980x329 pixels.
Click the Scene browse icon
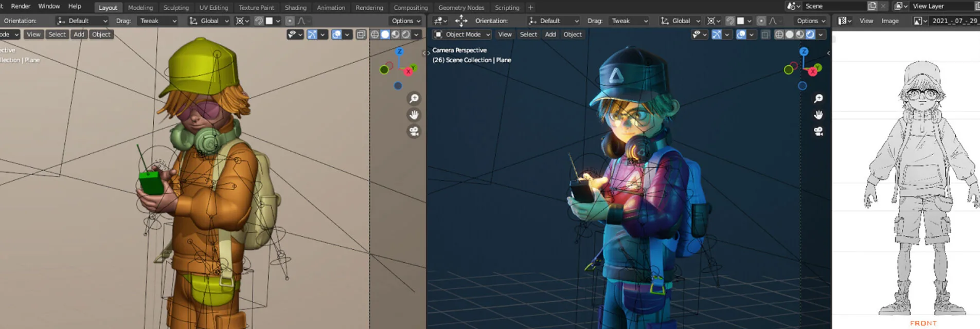coord(794,6)
